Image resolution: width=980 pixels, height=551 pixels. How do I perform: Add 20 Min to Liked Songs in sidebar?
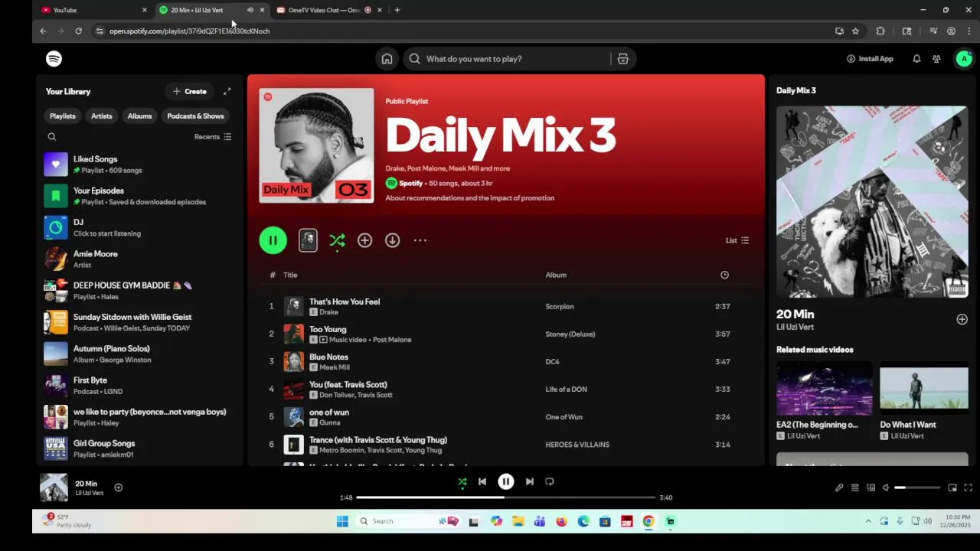[962, 319]
